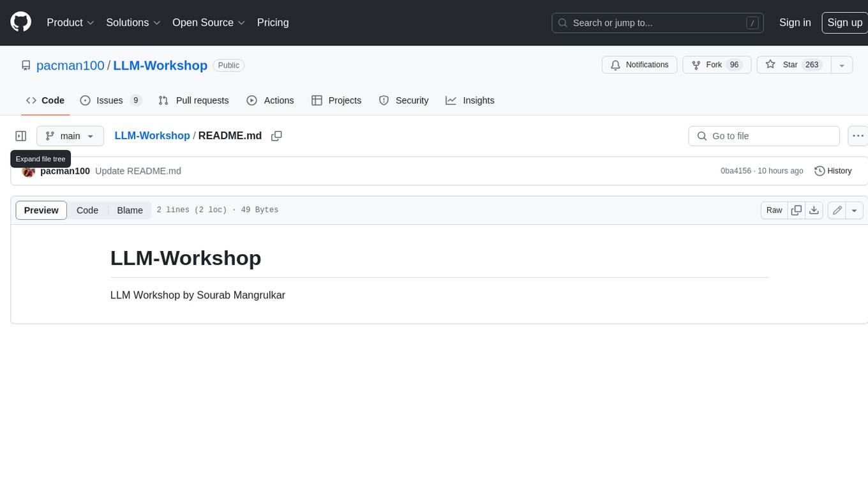868x488 pixels.
Task: Switch to the Pull requests tab
Action: click(193, 100)
